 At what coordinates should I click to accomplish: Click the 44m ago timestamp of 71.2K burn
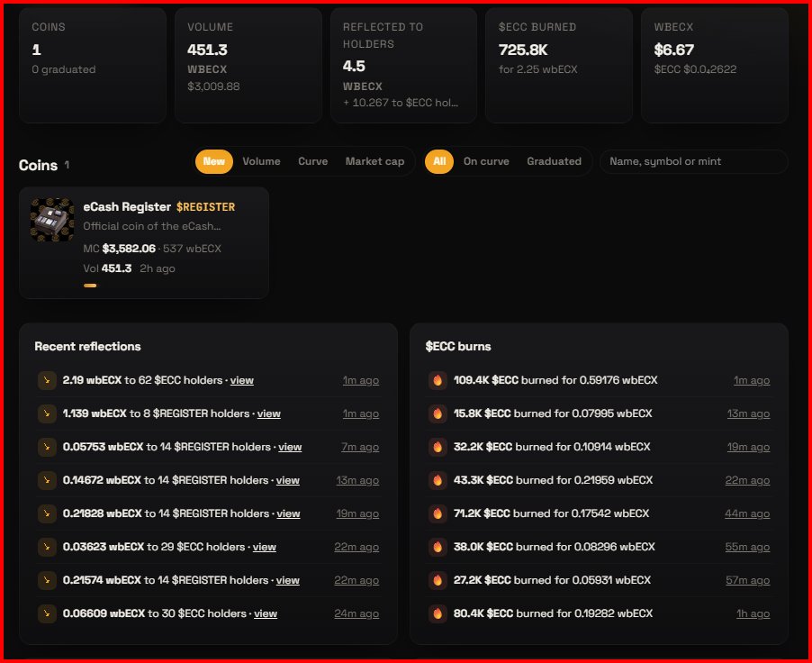(x=747, y=513)
